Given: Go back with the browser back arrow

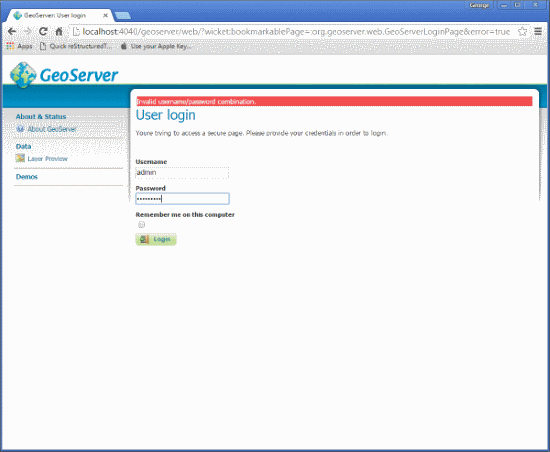Looking at the screenshot, I should tap(12, 32).
